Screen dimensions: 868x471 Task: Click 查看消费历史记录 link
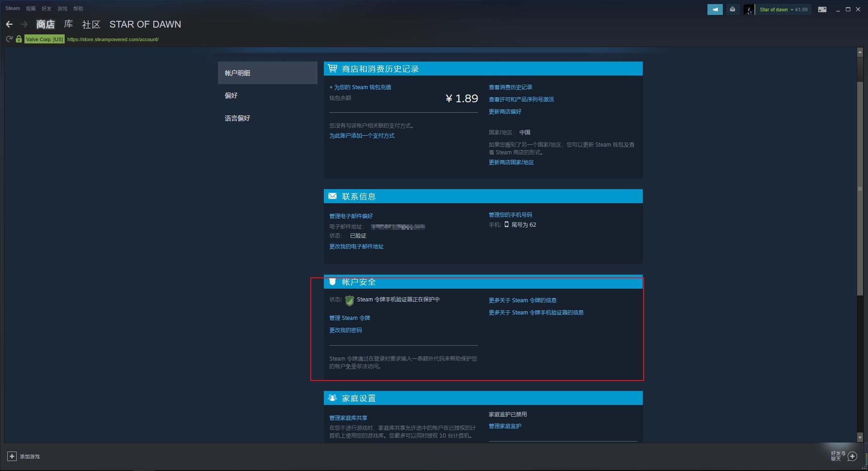click(510, 87)
